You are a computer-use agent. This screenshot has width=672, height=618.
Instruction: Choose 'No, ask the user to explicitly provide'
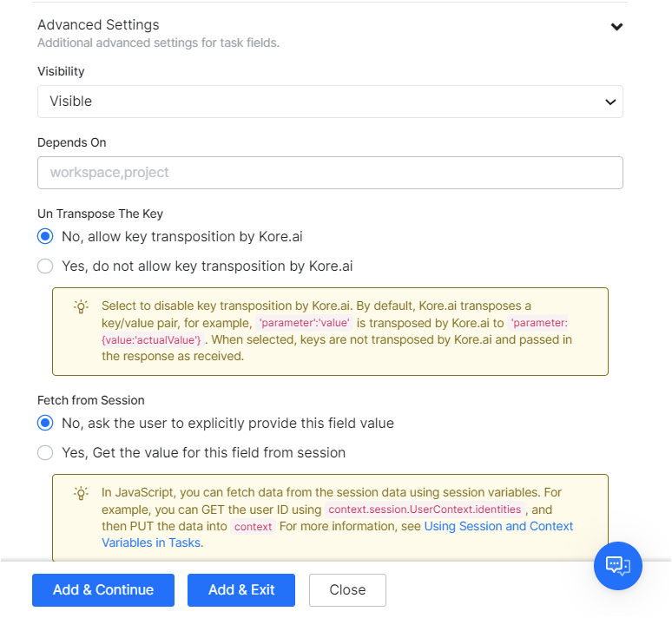coord(45,424)
